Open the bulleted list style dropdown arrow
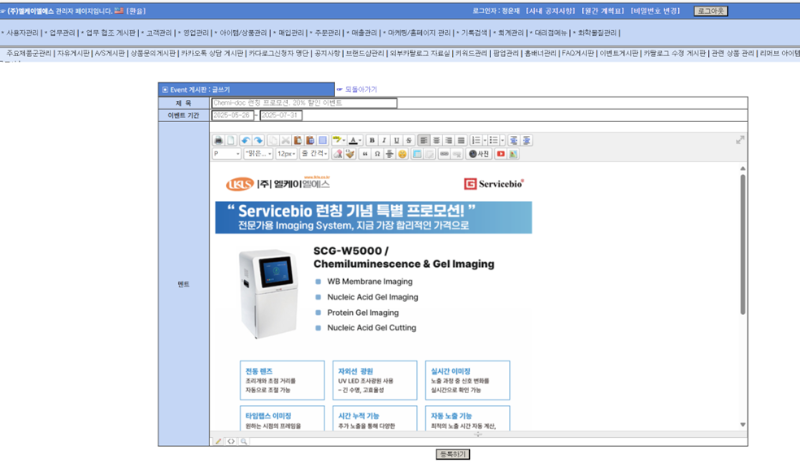Viewport: 800px width, 468px height. (x=503, y=140)
